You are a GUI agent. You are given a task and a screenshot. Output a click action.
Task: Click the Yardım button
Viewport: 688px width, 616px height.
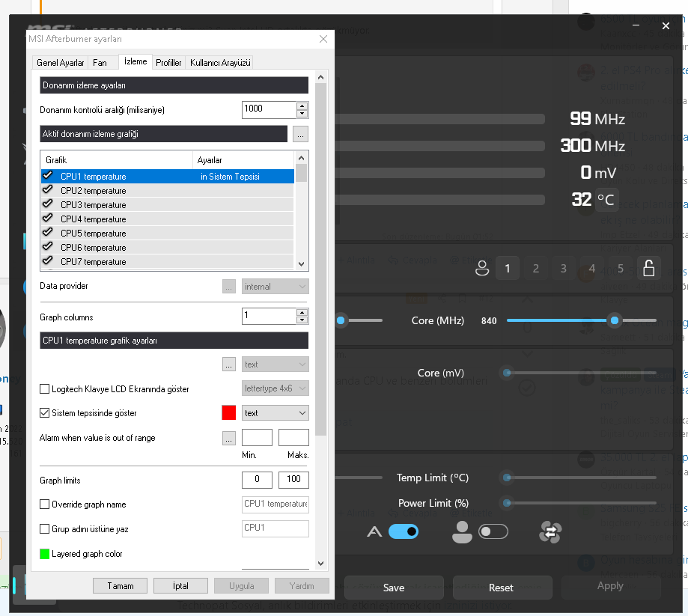pyautogui.click(x=302, y=586)
